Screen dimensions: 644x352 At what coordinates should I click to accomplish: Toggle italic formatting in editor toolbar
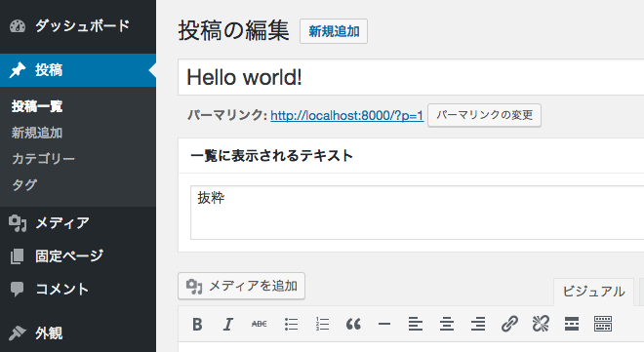[x=228, y=324]
